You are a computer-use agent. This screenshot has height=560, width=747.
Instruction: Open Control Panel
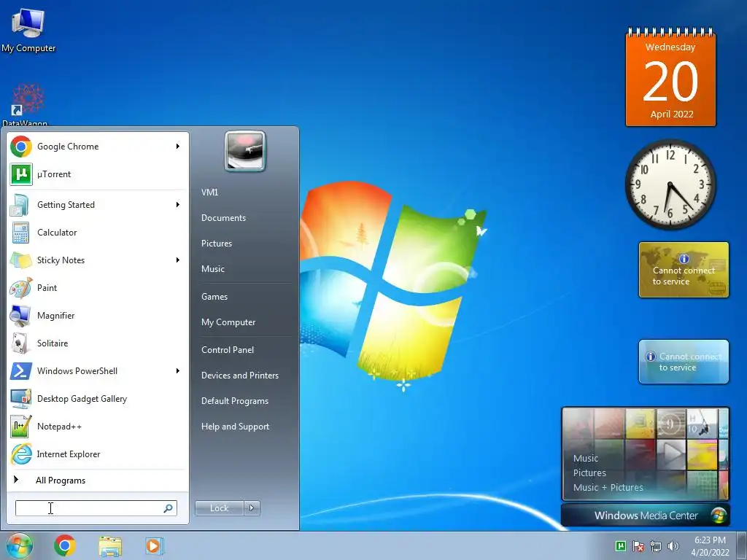point(228,350)
